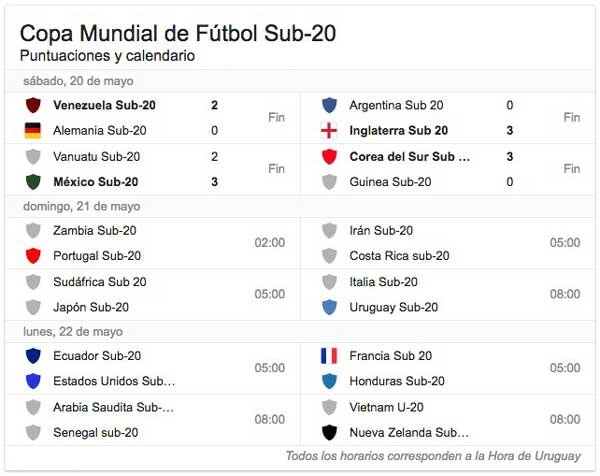The image size is (600, 476).
Task: Click the México Sub-20 green shield
Action: coord(33,182)
